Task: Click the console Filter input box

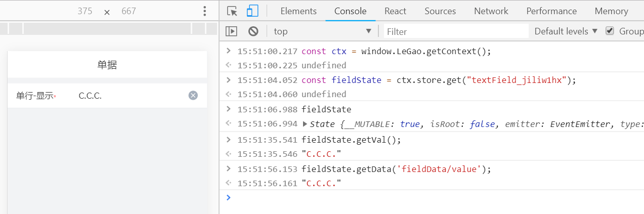Action: pyautogui.click(x=455, y=31)
